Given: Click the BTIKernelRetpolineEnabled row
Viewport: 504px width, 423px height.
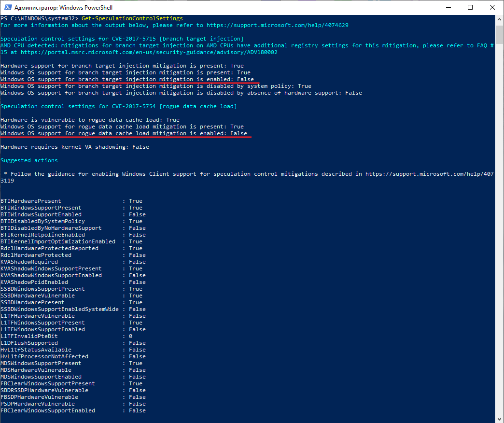Looking at the screenshot, I should pyautogui.click(x=73, y=235).
